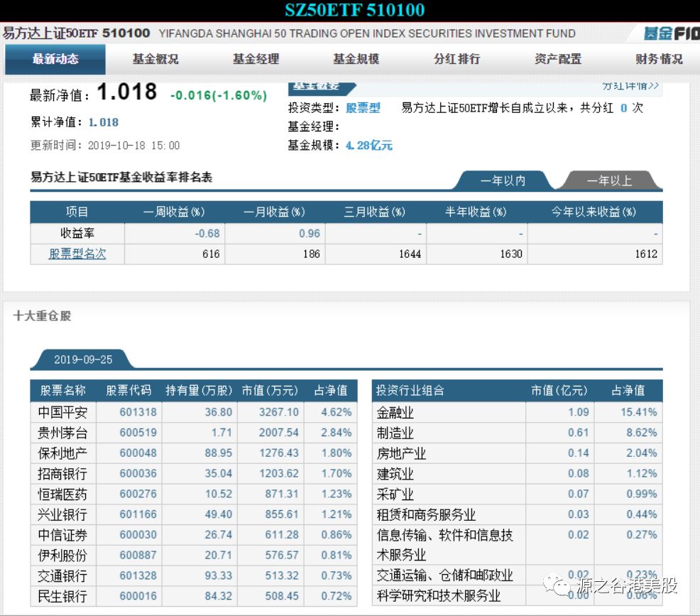Click the SZ50ETF 510100 title

pos(354,10)
